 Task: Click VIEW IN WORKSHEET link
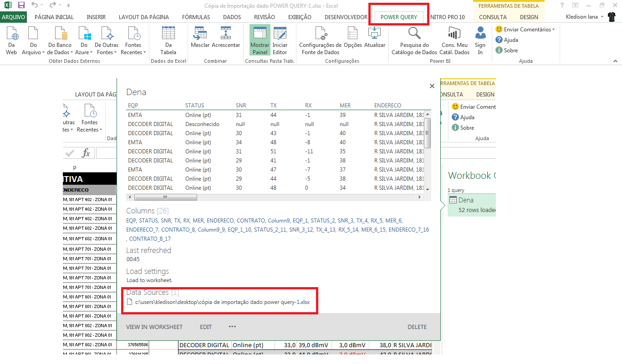[154, 327]
